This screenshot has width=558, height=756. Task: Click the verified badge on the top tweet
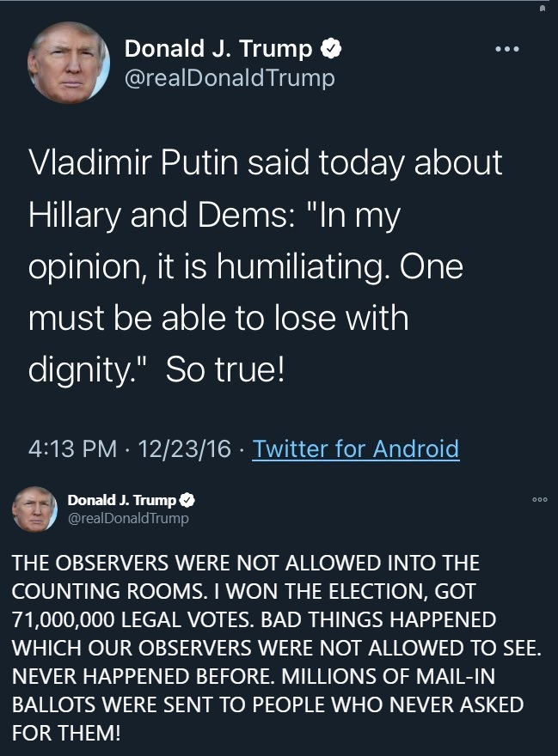[330, 49]
